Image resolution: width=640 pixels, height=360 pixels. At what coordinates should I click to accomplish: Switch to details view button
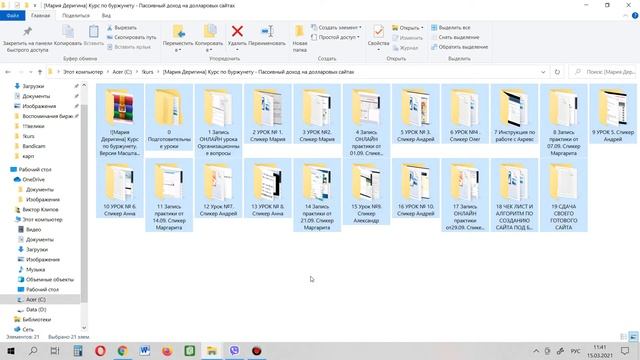623,337
